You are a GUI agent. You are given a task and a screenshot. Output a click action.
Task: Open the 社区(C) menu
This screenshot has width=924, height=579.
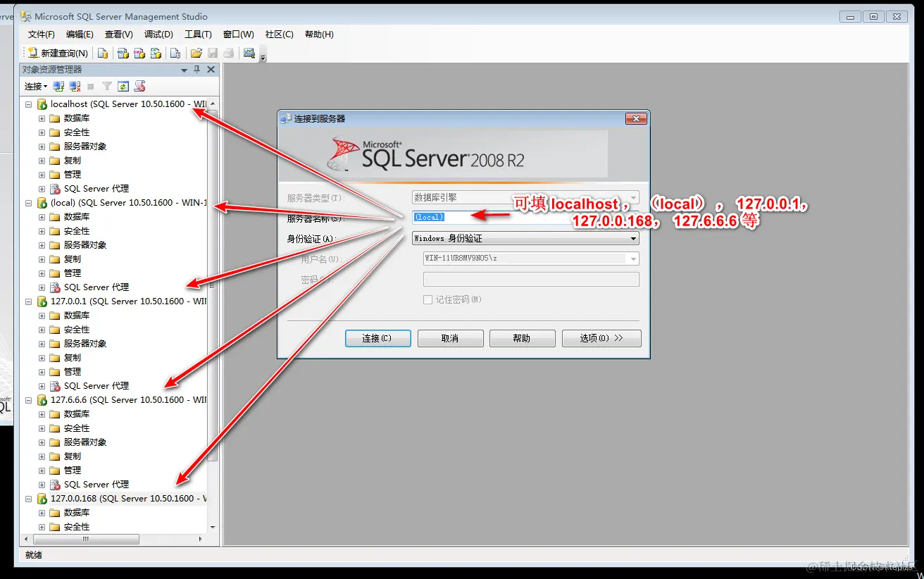280,34
